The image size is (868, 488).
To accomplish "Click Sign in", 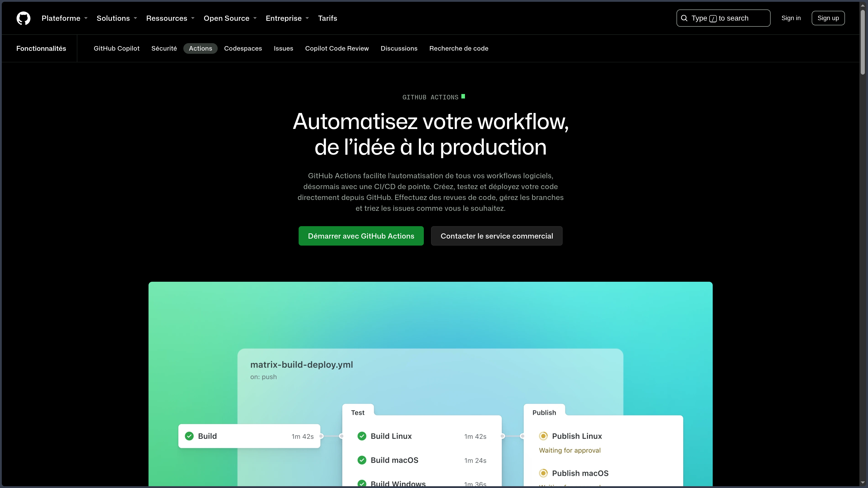I will pos(791,18).
